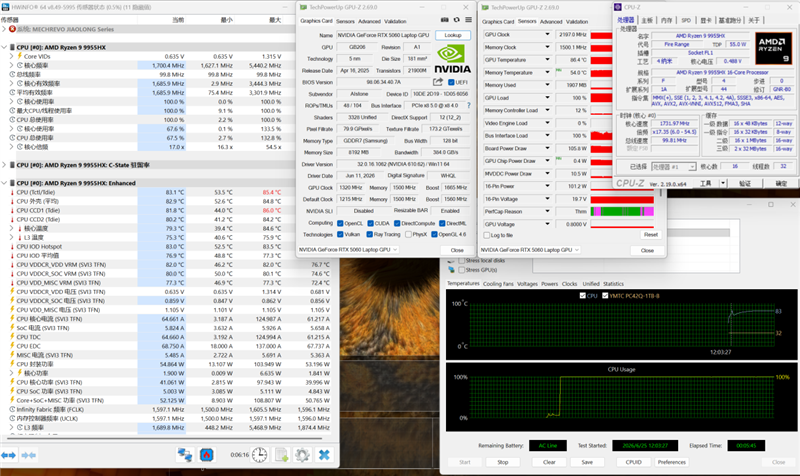800x476 pixels.
Task: Open Board Power Draw sensor dropdown
Action: point(547,148)
